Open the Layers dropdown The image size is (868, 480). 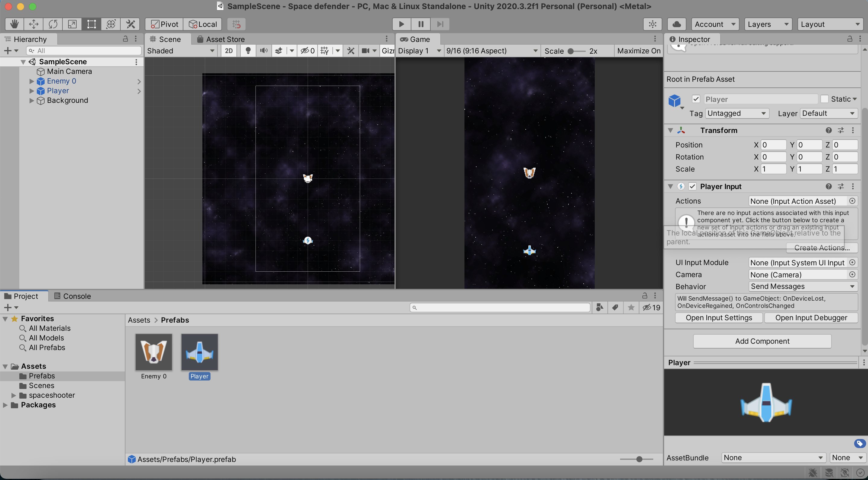768,24
